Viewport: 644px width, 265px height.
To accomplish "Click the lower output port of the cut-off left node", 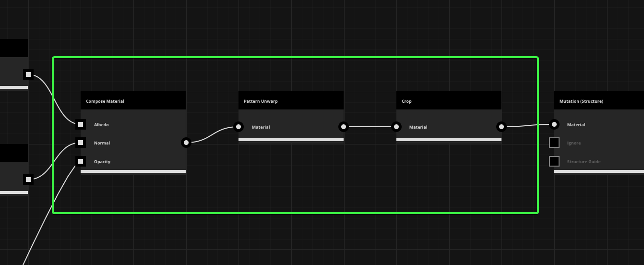I will click(28, 180).
